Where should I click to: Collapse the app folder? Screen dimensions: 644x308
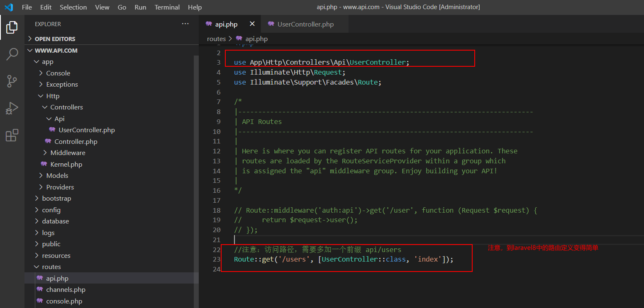[37, 61]
